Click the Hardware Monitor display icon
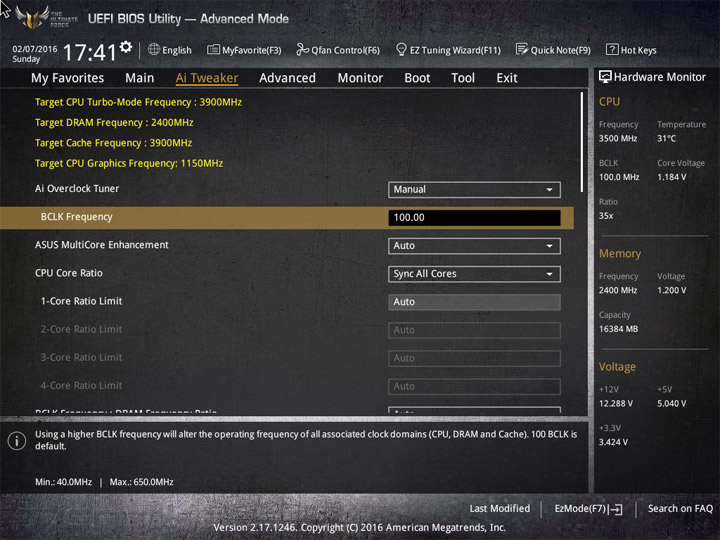The width and height of the screenshot is (720, 540). pyautogui.click(x=605, y=77)
